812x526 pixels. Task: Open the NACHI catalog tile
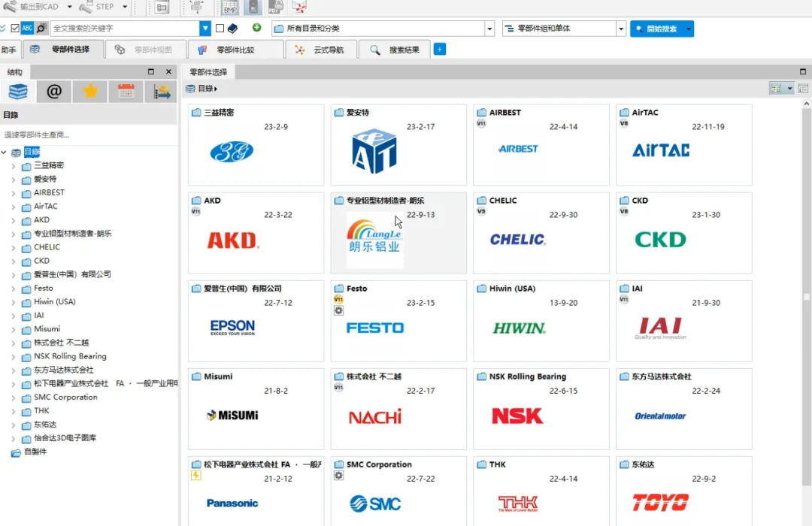click(x=398, y=409)
